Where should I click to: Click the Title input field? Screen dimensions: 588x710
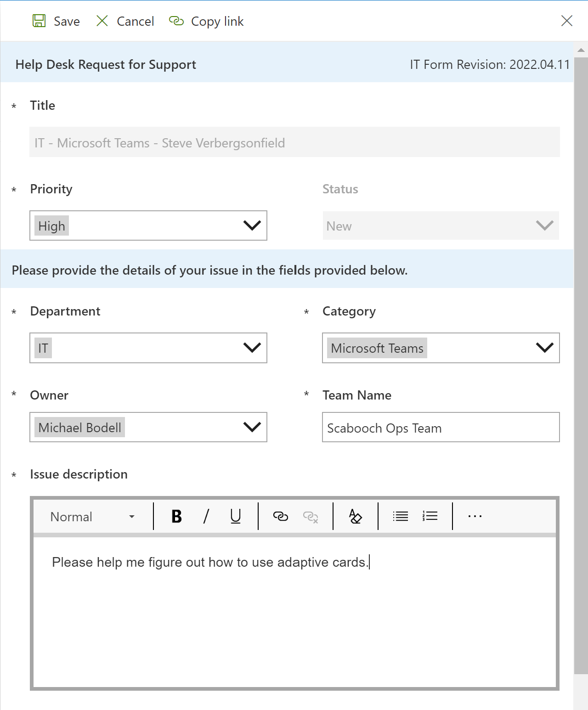[x=294, y=142]
